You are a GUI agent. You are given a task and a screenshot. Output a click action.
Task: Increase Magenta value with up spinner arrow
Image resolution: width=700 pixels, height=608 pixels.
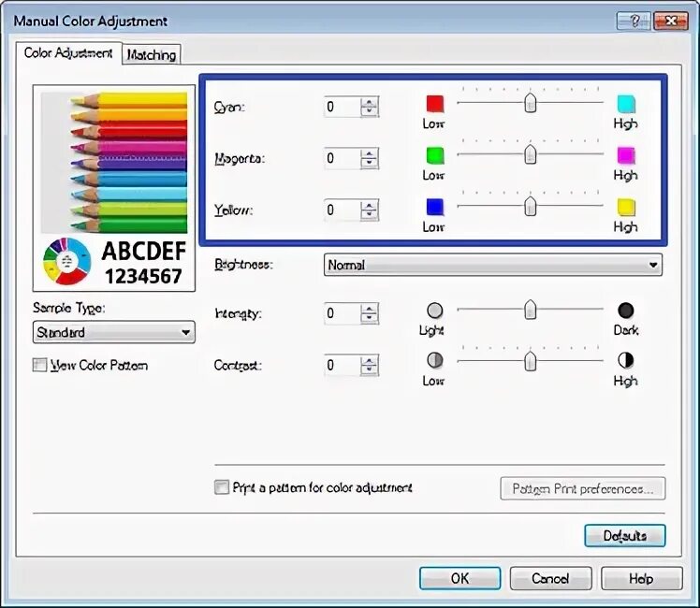[370, 154]
